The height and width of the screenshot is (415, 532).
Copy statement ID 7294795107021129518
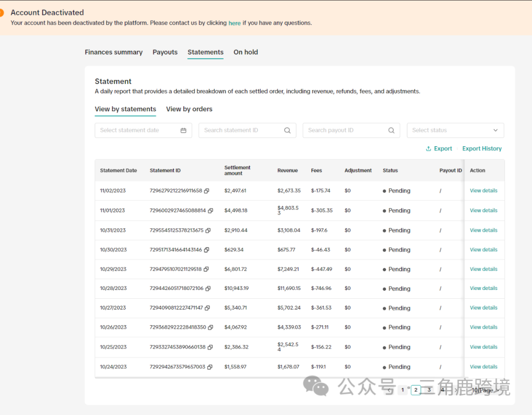click(x=206, y=269)
